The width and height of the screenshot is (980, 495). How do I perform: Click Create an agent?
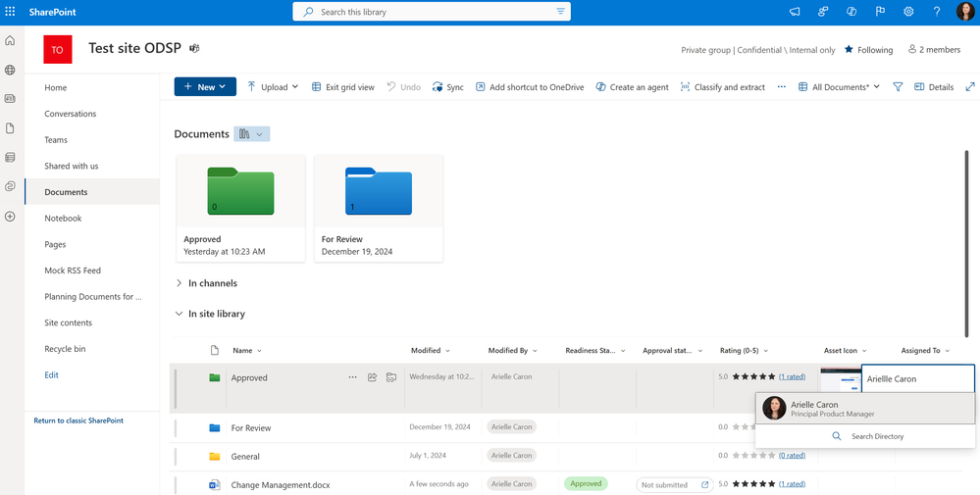pyautogui.click(x=632, y=87)
